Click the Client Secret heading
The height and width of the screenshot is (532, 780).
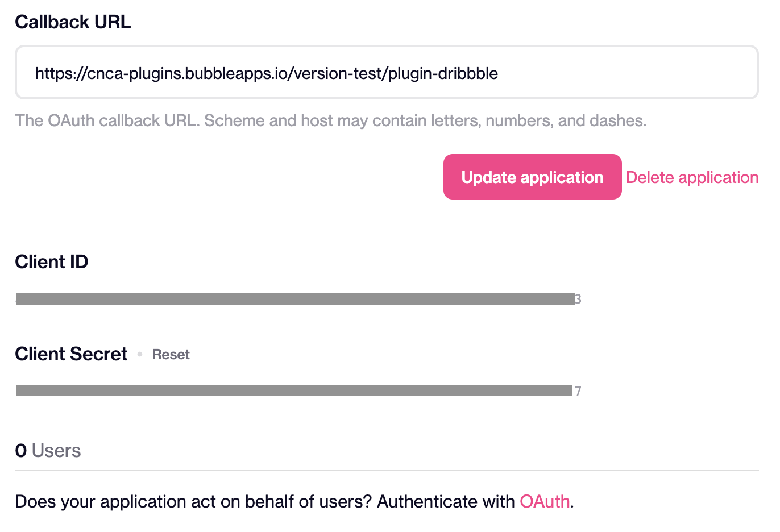coord(71,354)
